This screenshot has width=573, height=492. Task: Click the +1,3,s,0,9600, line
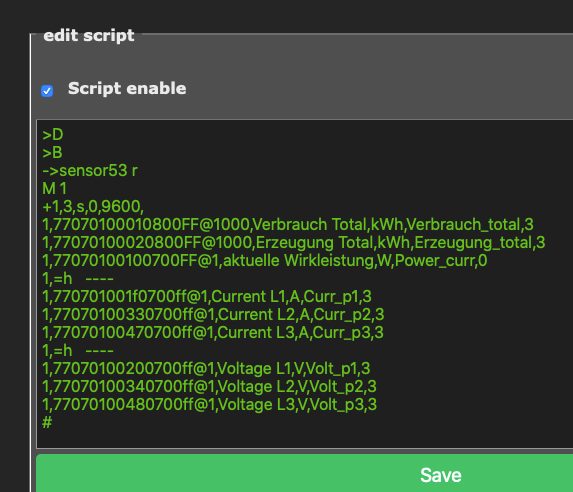point(93,207)
